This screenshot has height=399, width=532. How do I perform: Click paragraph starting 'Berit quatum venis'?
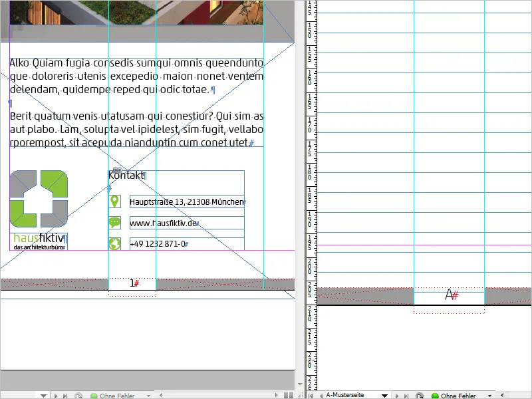pyautogui.click(x=136, y=129)
